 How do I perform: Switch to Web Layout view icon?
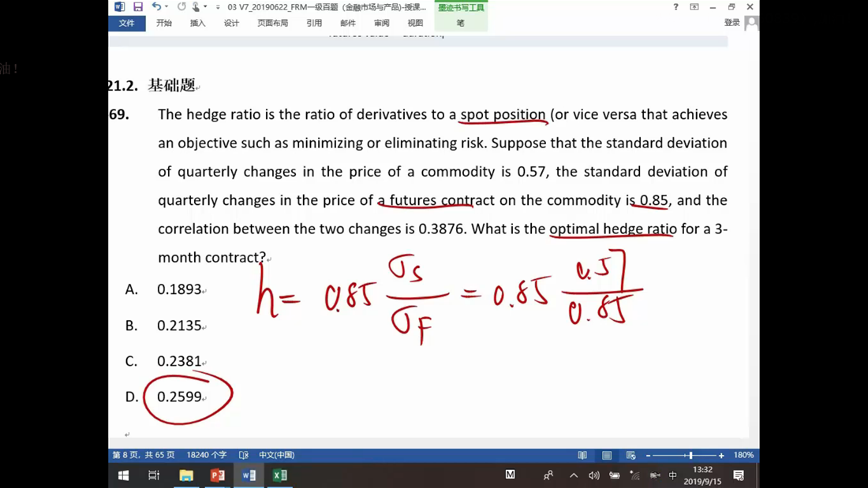630,455
